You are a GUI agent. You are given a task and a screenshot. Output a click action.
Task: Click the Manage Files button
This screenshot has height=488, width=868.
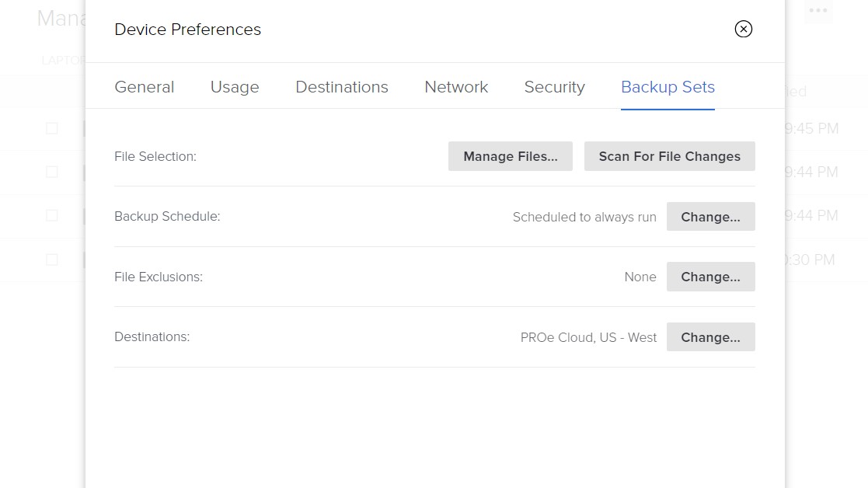(510, 155)
